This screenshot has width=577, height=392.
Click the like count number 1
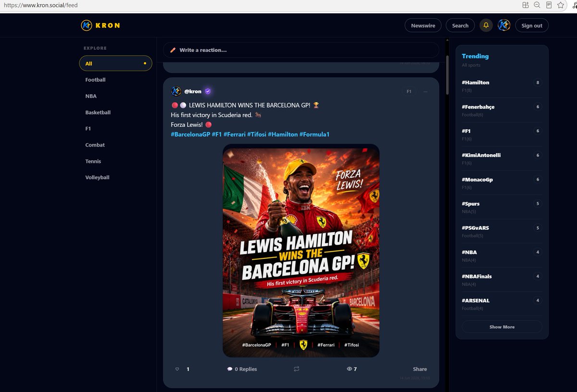click(x=188, y=369)
